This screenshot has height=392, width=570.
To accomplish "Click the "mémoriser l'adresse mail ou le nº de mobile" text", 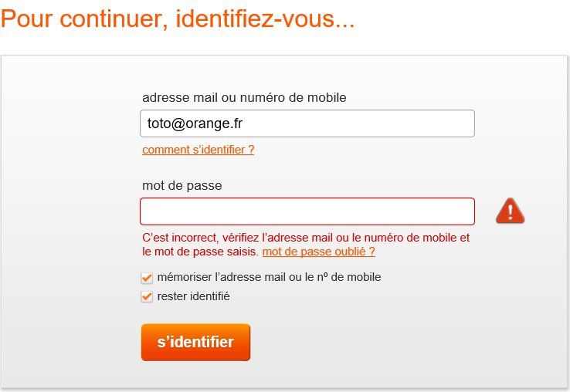I will (x=269, y=277).
